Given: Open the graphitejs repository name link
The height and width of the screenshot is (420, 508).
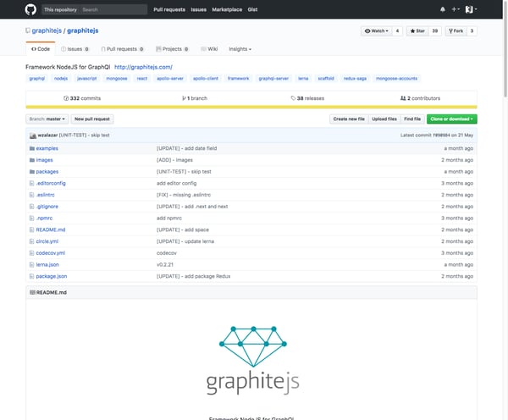Looking at the screenshot, I should (83, 30).
